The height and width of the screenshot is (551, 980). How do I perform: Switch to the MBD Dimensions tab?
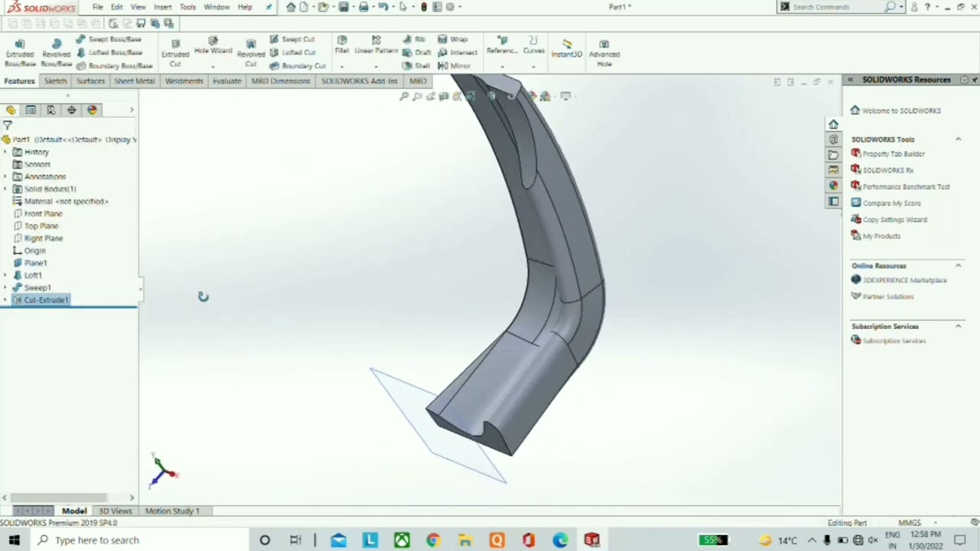coord(280,81)
